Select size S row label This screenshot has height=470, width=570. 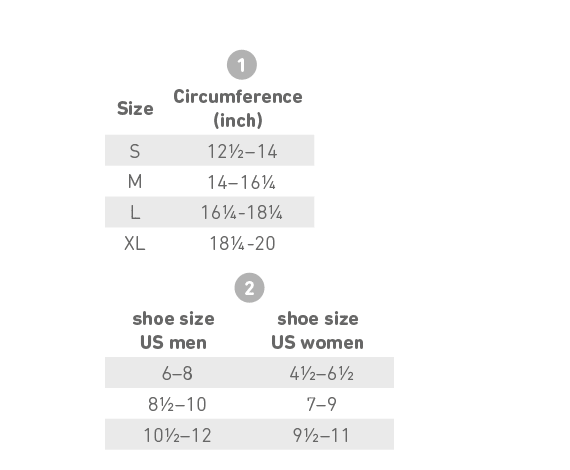[x=135, y=151]
